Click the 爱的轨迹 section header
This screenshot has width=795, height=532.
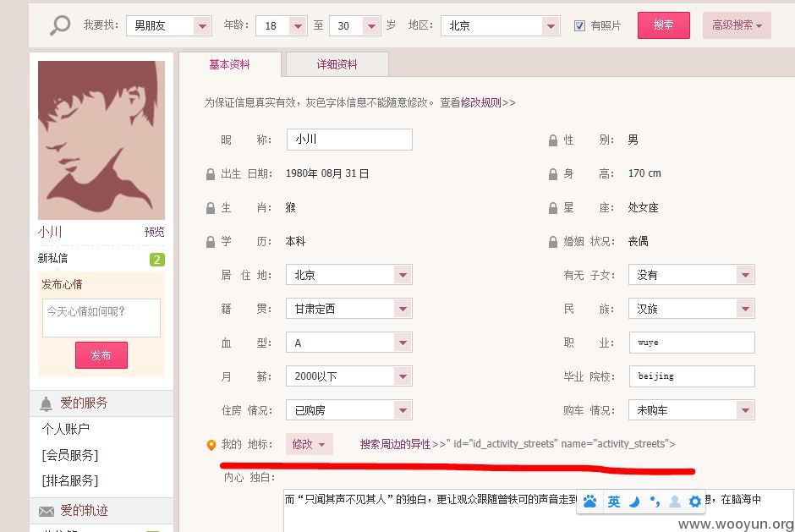(101, 511)
